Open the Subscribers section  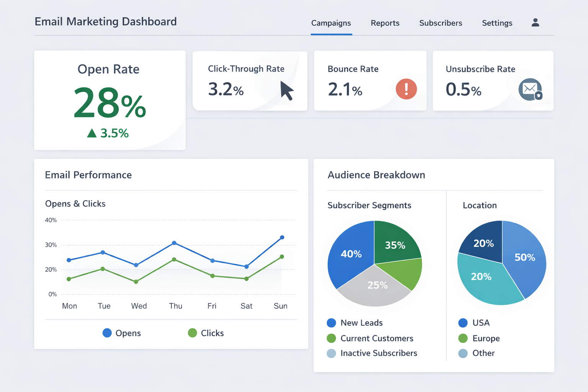441,23
